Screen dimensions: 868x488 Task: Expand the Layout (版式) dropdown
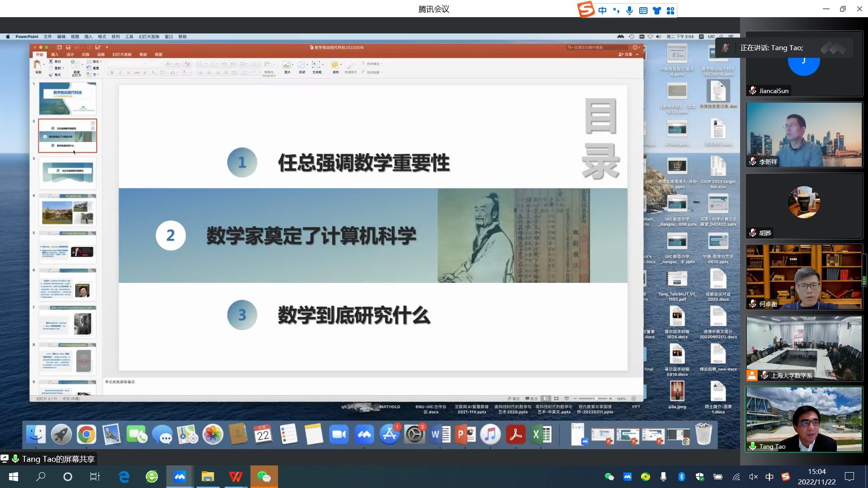point(96,61)
